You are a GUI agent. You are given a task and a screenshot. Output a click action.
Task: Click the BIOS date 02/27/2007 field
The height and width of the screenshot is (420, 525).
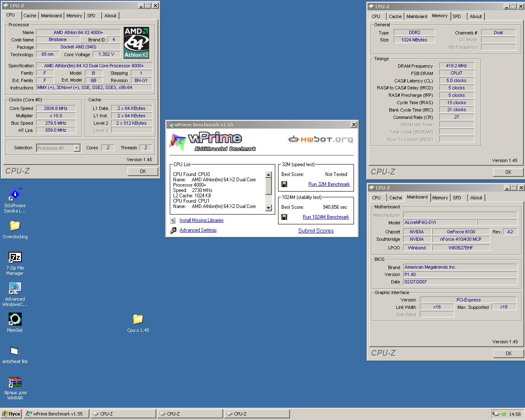(460, 282)
